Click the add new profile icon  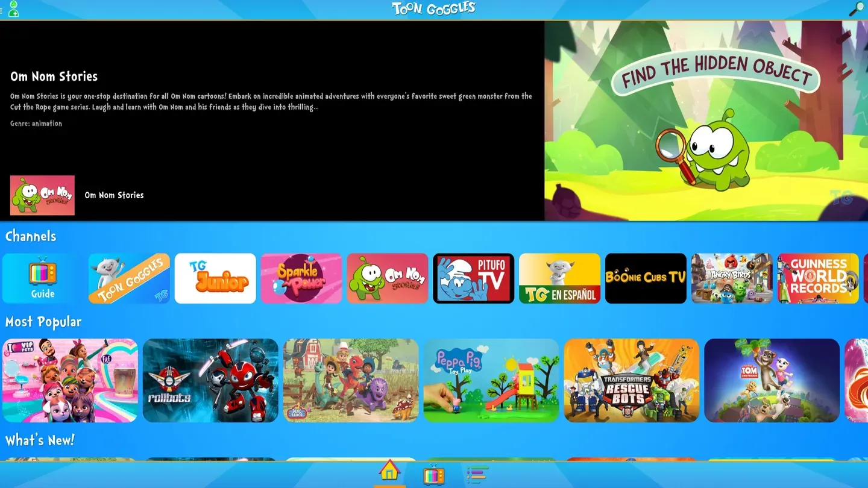[x=13, y=13]
